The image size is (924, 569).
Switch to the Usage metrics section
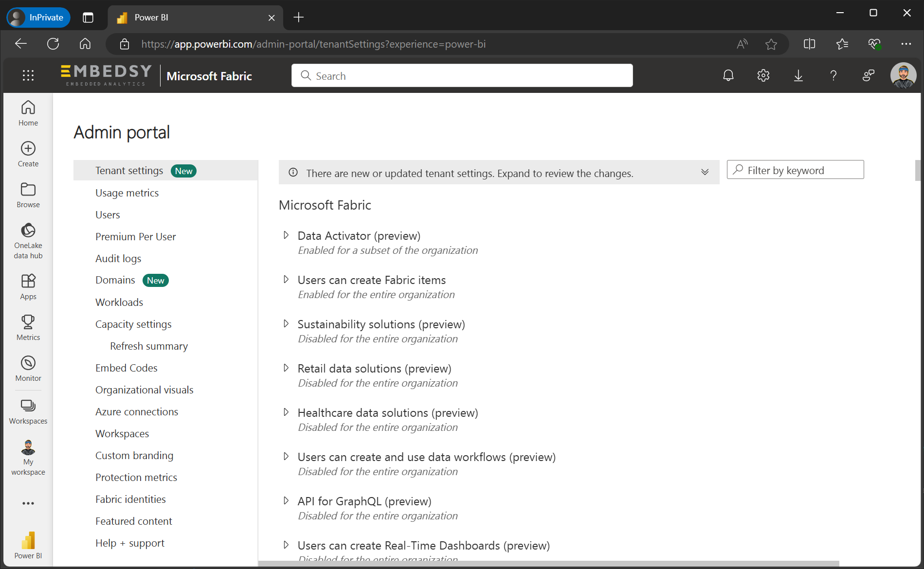127,193
